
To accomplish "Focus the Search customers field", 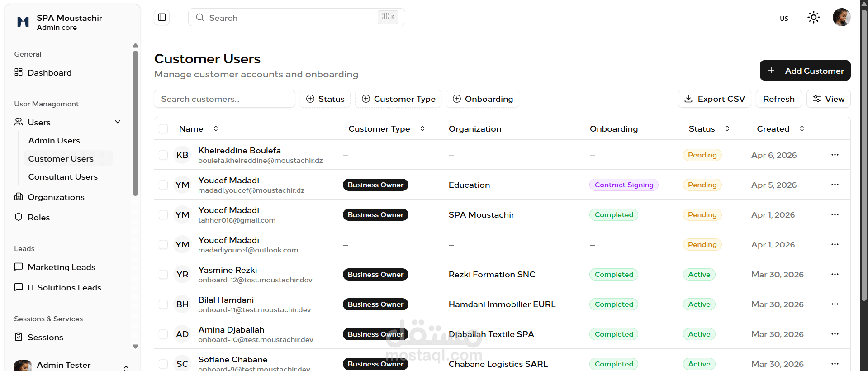I will pos(224,99).
